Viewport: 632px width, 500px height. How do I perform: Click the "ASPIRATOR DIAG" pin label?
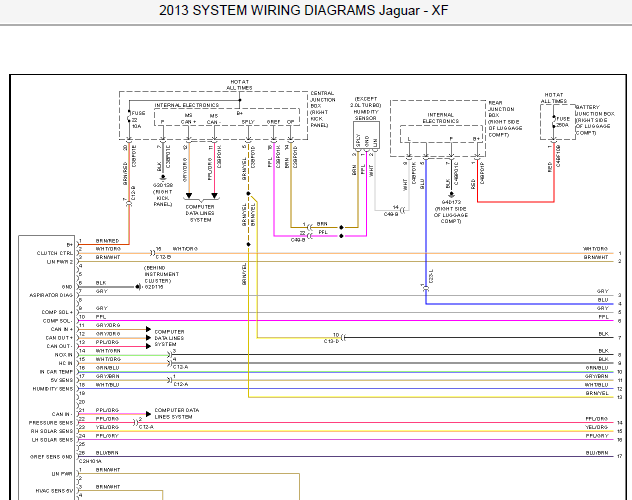pos(51,295)
